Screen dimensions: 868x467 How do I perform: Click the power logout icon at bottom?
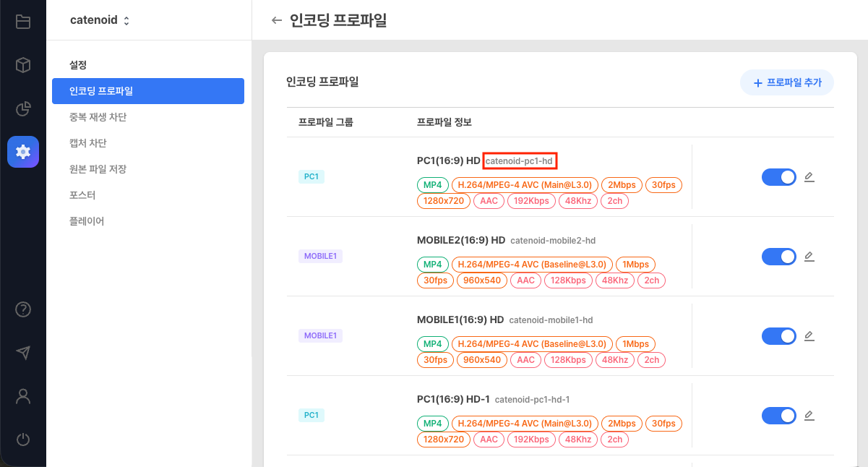(x=23, y=440)
